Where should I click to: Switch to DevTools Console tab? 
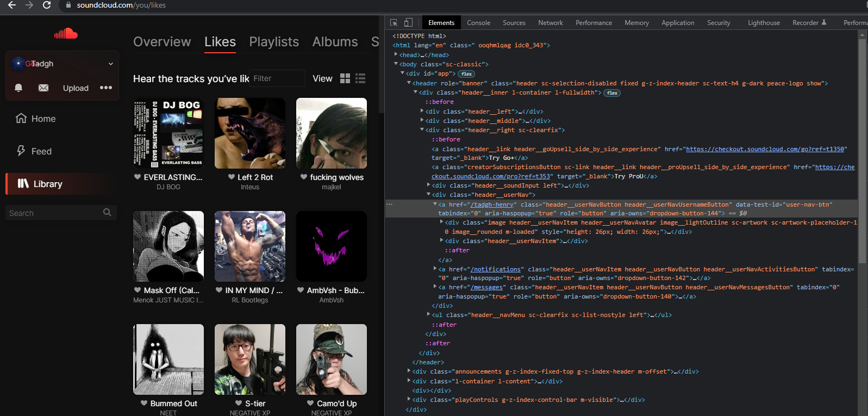(478, 23)
